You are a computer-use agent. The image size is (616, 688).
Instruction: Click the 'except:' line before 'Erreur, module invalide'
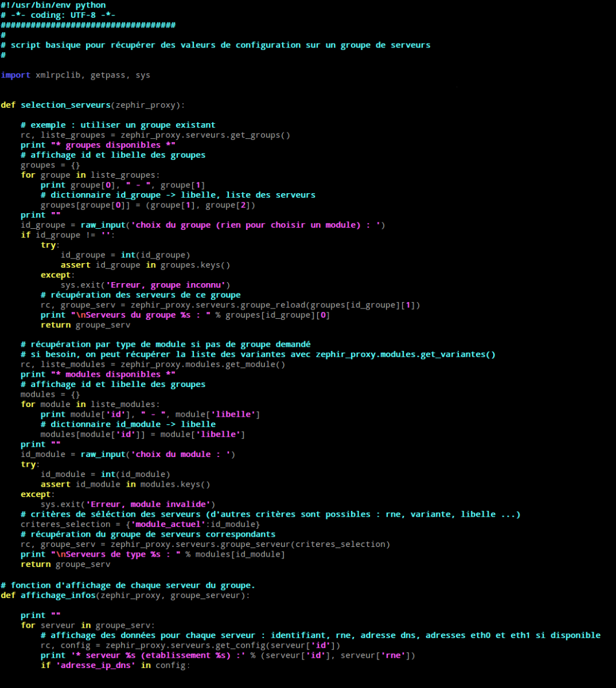tap(38, 494)
